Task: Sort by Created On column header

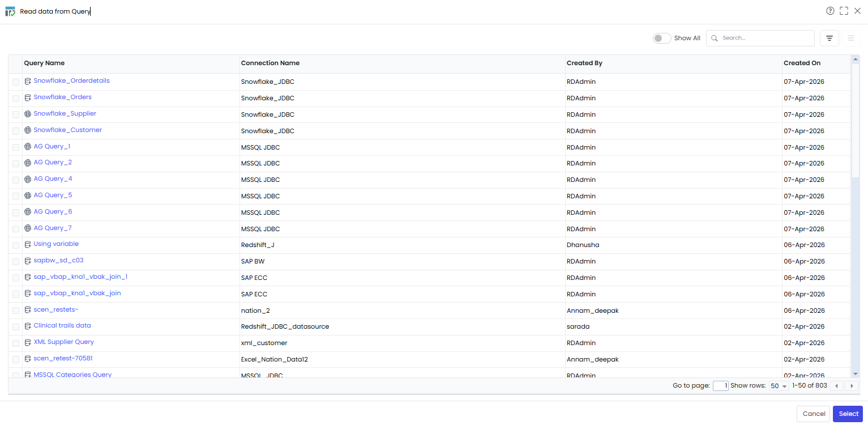Action: coord(802,63)
